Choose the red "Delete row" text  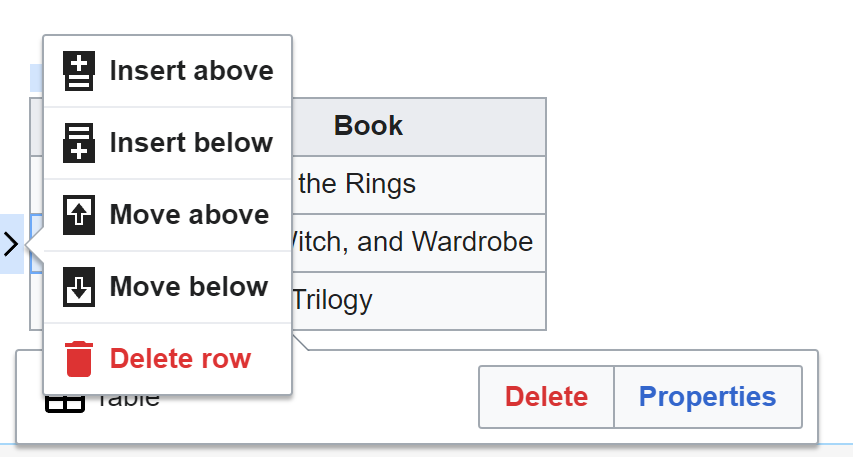(x=181, y=359)
